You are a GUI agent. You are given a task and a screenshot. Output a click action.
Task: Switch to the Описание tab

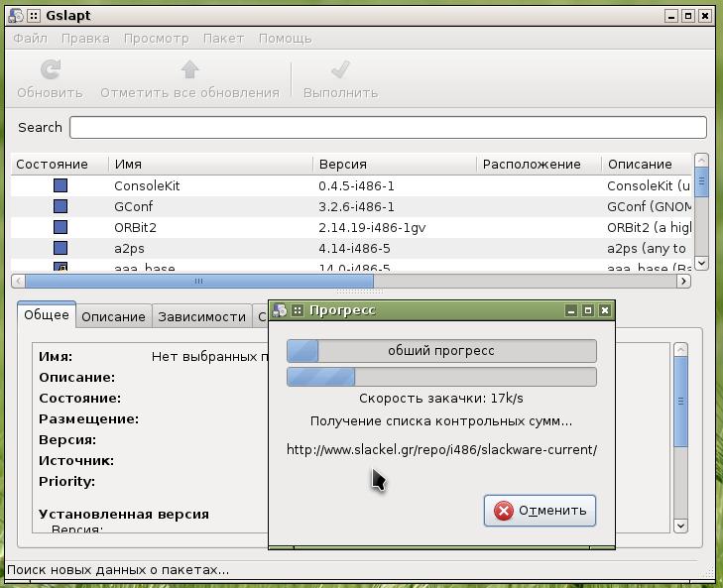click(113, 317)
